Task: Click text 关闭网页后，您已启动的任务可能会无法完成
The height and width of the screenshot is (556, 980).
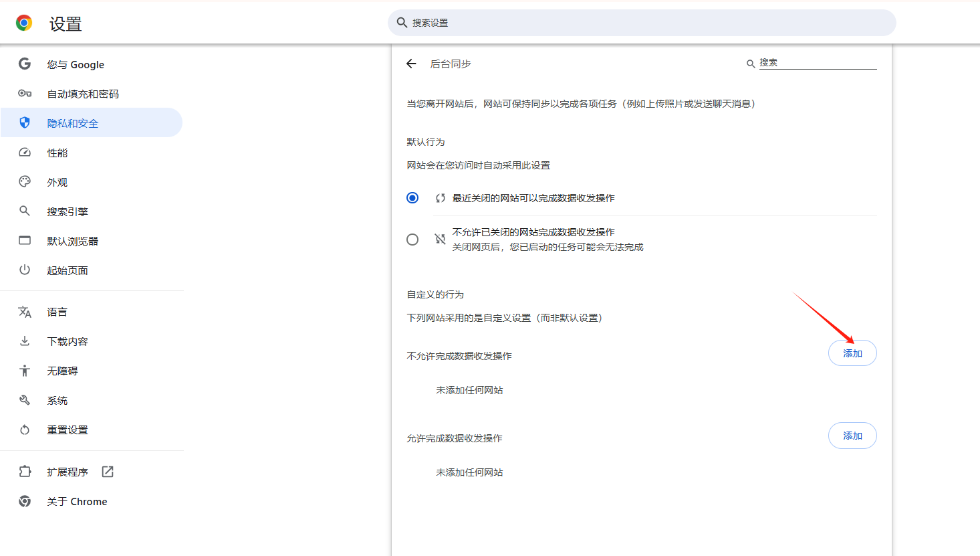Action: (x=547, y=247)
